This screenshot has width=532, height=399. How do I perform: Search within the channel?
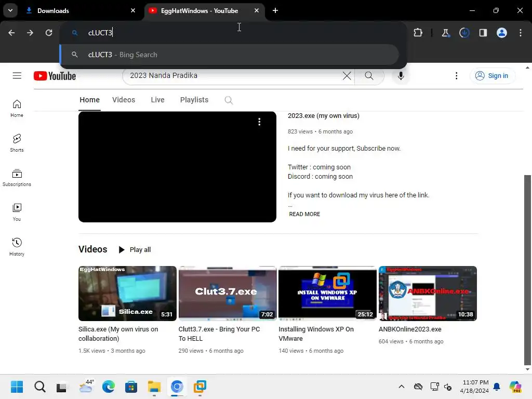(229, 100)
